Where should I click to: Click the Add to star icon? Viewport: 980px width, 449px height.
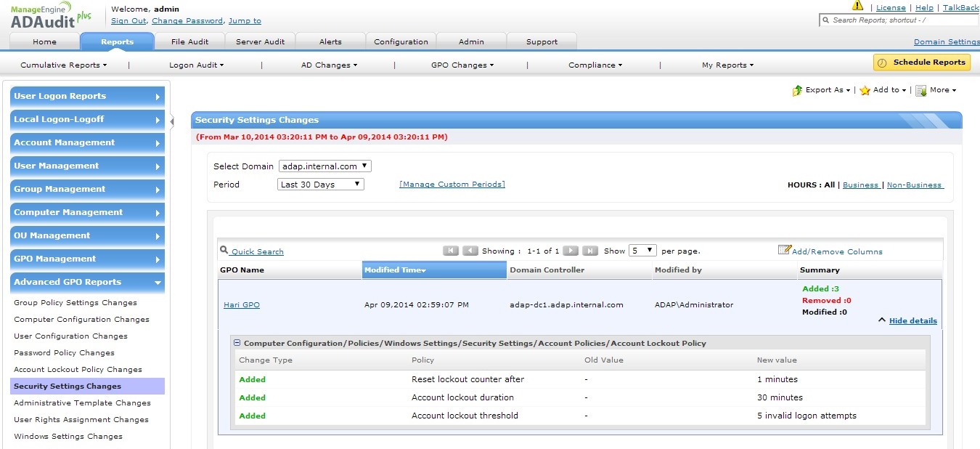point(865,91)
